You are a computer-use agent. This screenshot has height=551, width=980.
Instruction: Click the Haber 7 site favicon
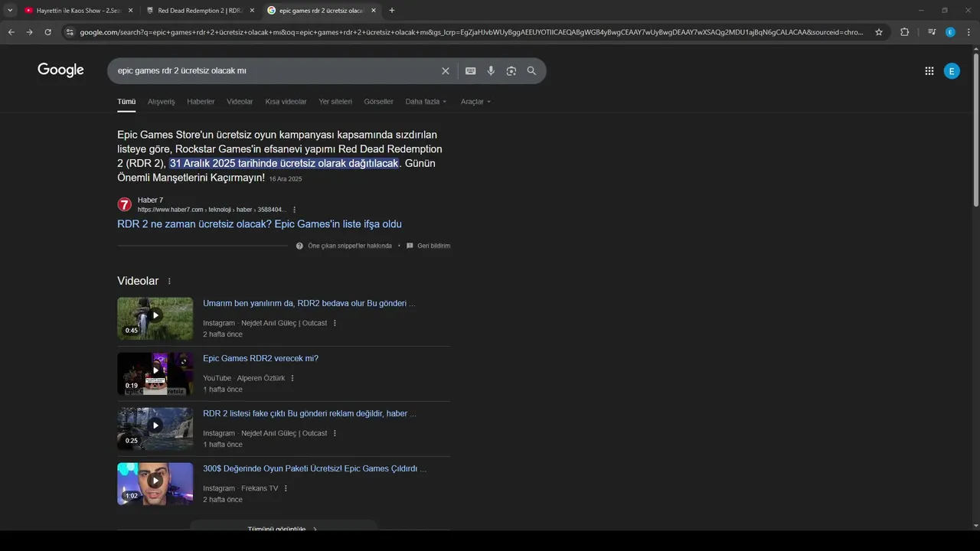click(124, 204)
